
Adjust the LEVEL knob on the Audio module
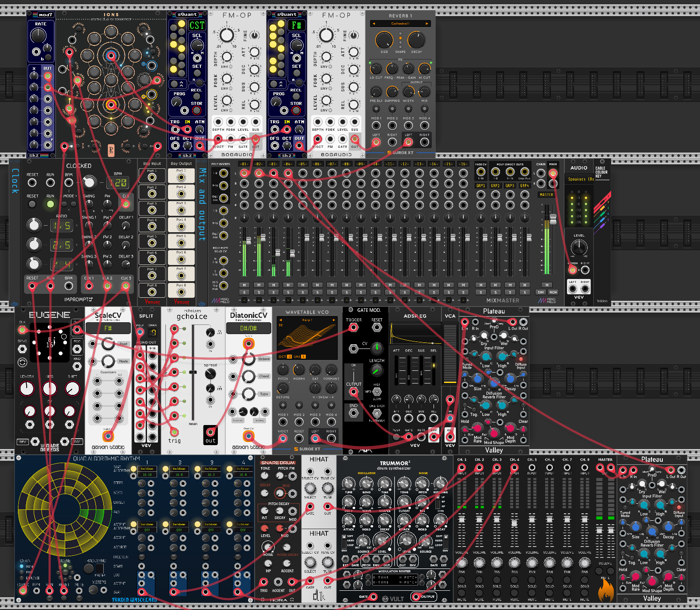point(579,248)
